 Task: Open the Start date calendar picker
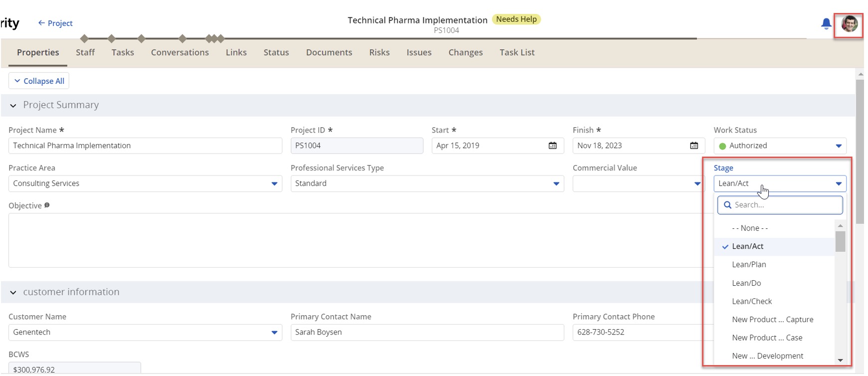click(x=553, y=146)
